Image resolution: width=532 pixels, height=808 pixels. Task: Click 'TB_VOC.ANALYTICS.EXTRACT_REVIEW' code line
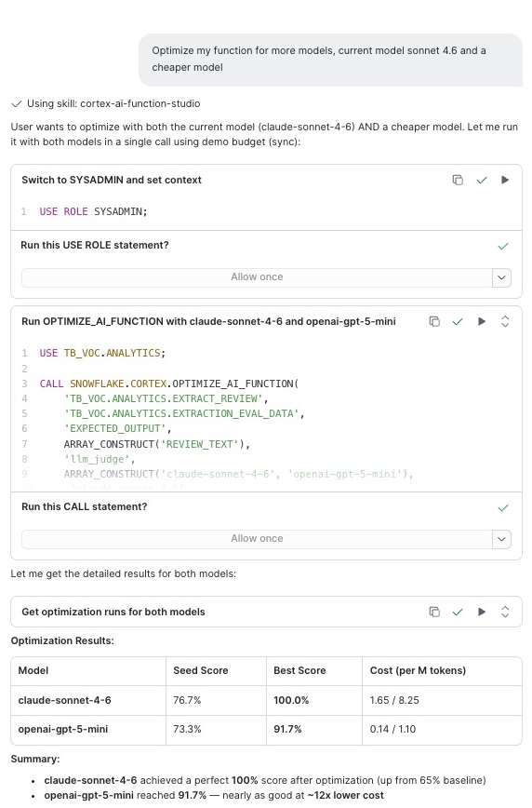[166, 398]
